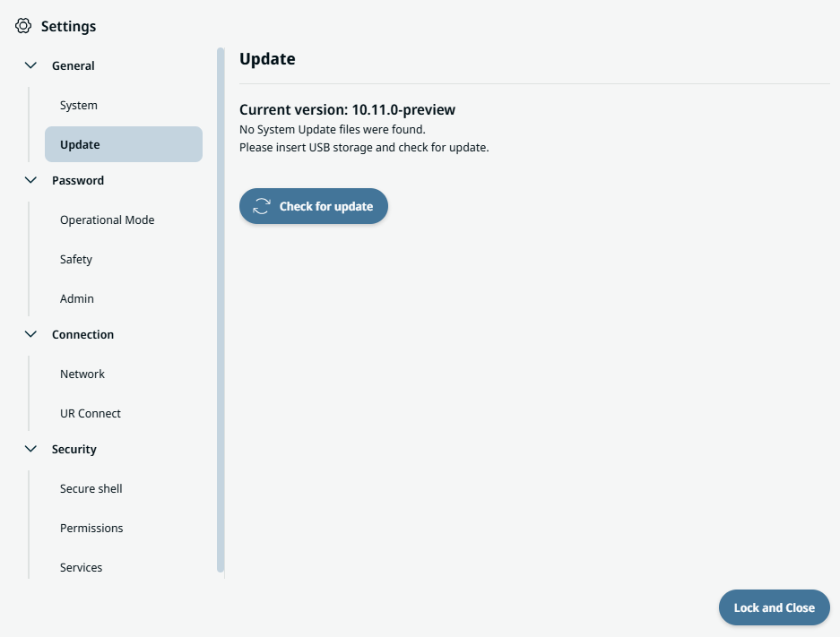This screenshot has width=840, height=637.
Task: Go to the Permissions page
Action: point(91,528)
